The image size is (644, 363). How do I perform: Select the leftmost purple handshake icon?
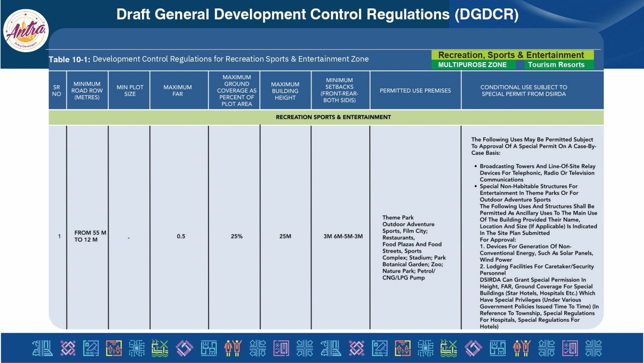184,348
